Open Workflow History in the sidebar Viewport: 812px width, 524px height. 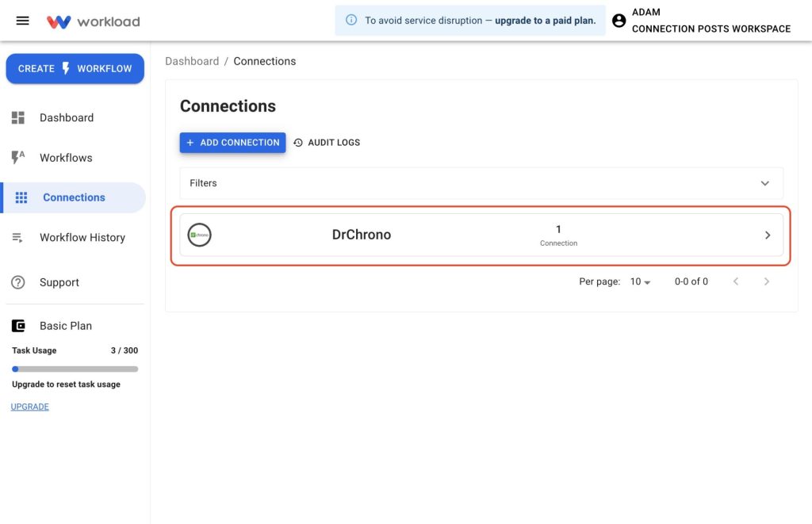(75, 238)
